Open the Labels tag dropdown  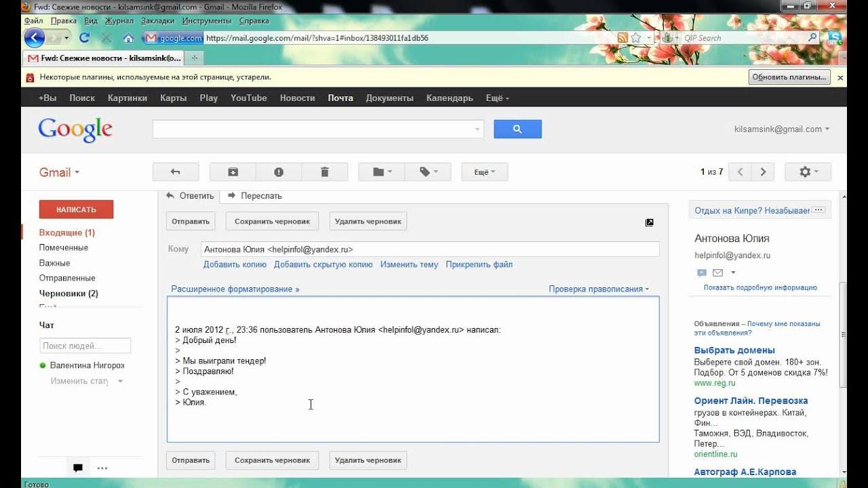[x=429, y=172]
